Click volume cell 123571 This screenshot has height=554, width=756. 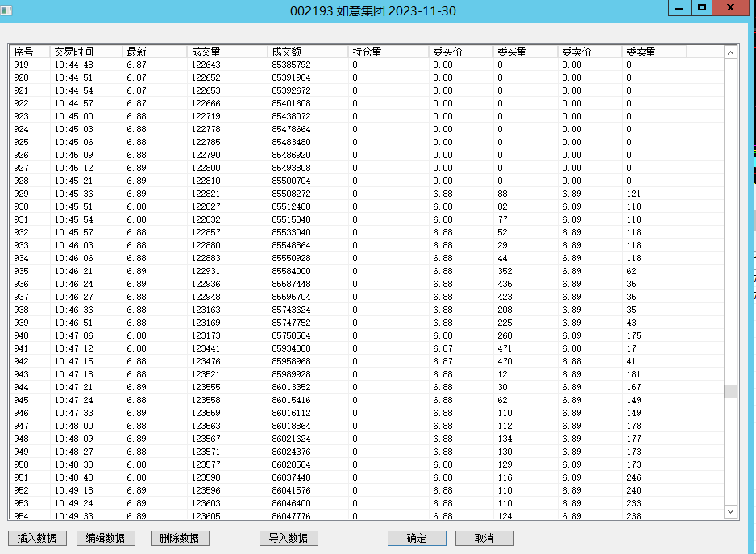coord(206,452)
